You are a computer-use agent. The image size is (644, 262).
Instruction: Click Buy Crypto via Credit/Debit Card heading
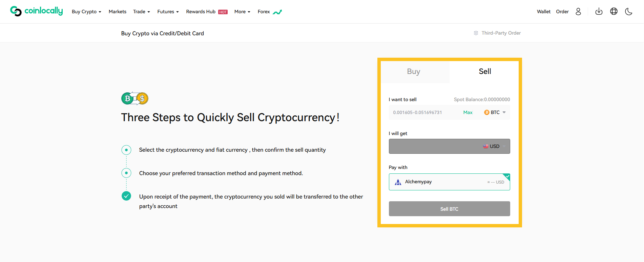point(163,33)
